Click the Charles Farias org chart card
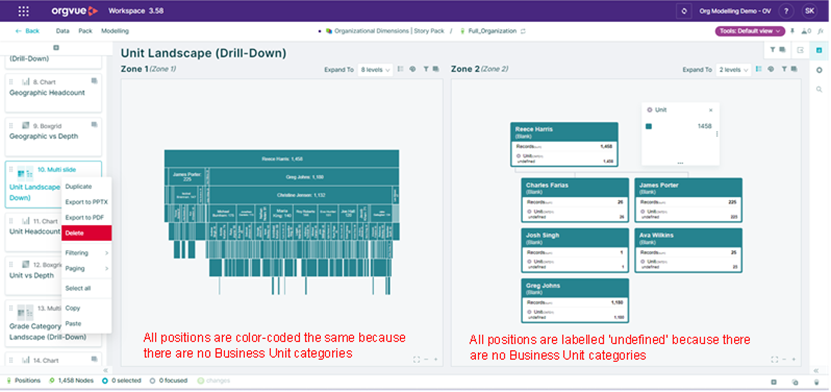Screen dimensions: 831x392 click(575, 200)
